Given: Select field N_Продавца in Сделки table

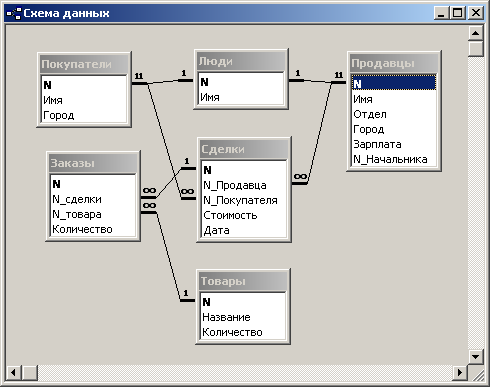Looking at the screenshot, I should coord(244,185).
